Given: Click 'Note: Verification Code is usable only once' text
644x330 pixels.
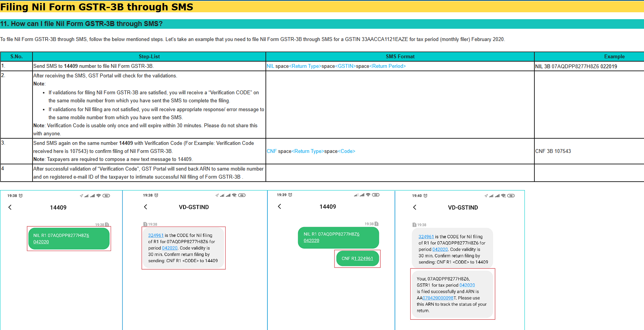Looking at the screenshot, I should point(146,130).
